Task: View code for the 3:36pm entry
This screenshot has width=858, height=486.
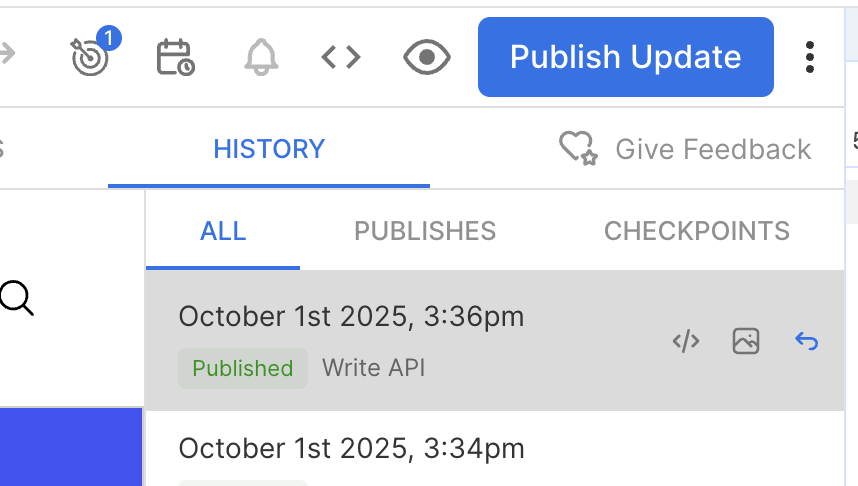Action: click(685, 342)
